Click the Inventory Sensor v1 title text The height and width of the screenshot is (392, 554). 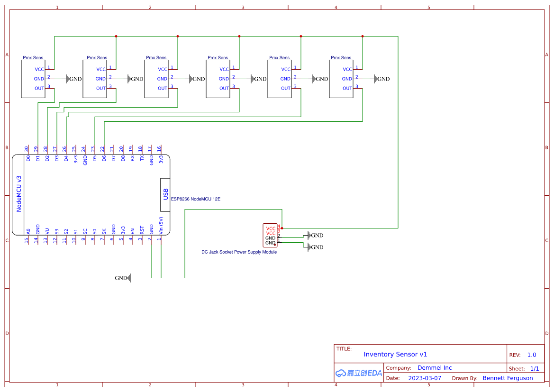[395, 354]
